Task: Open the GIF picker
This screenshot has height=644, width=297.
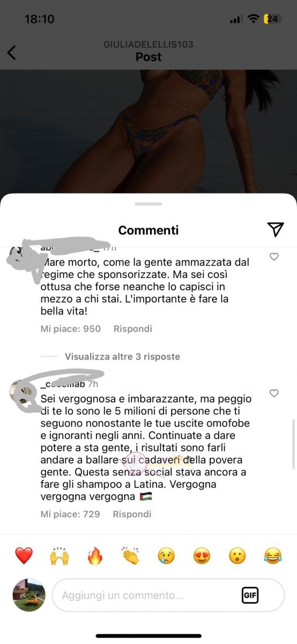Action: (x=250, y=595)
